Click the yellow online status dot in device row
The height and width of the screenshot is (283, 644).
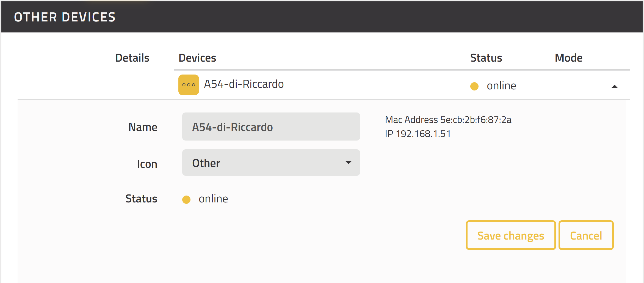[474, 86]
